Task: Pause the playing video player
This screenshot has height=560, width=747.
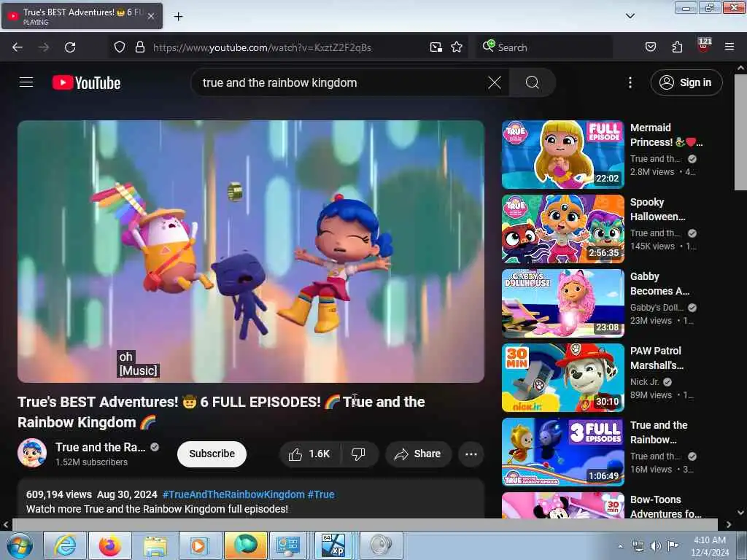Action: pos(251,251)
